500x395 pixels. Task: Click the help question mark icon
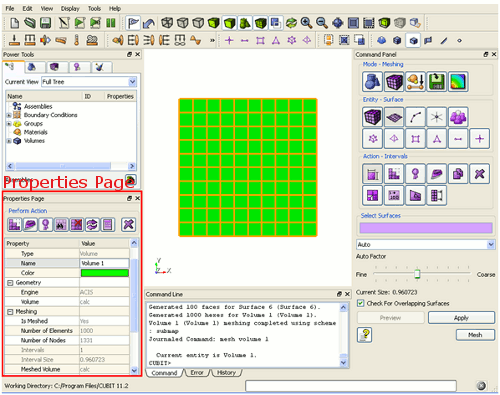click(365, 335)
